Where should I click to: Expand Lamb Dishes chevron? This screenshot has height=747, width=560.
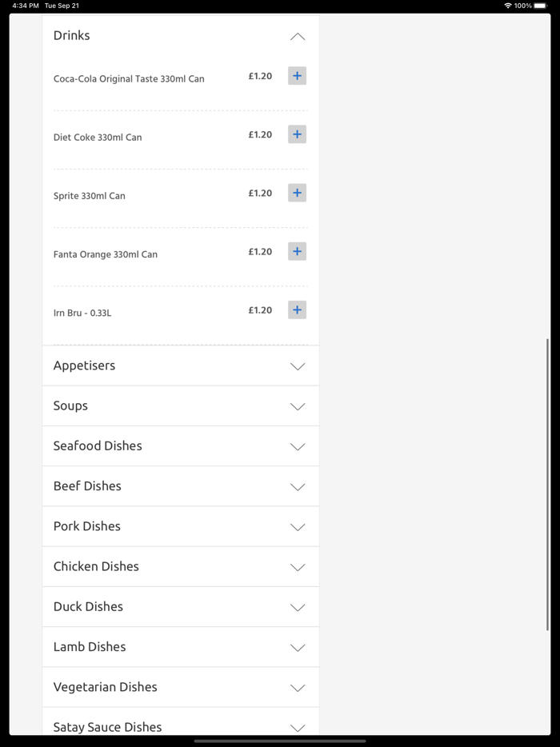pyautogui.click(x=298, y=648)
